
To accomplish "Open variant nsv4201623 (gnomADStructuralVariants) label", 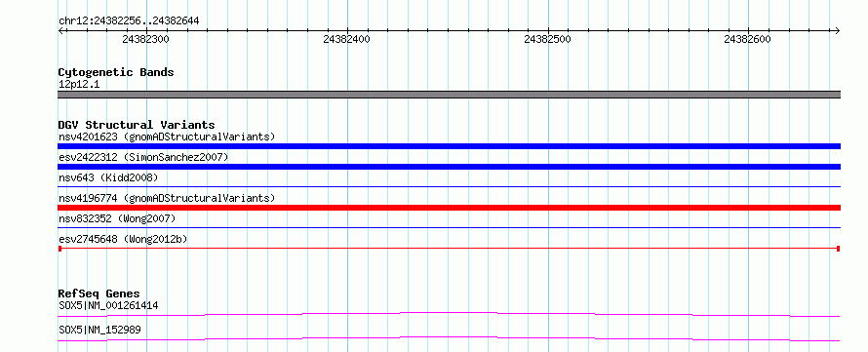I will click(x=167, y=137).
